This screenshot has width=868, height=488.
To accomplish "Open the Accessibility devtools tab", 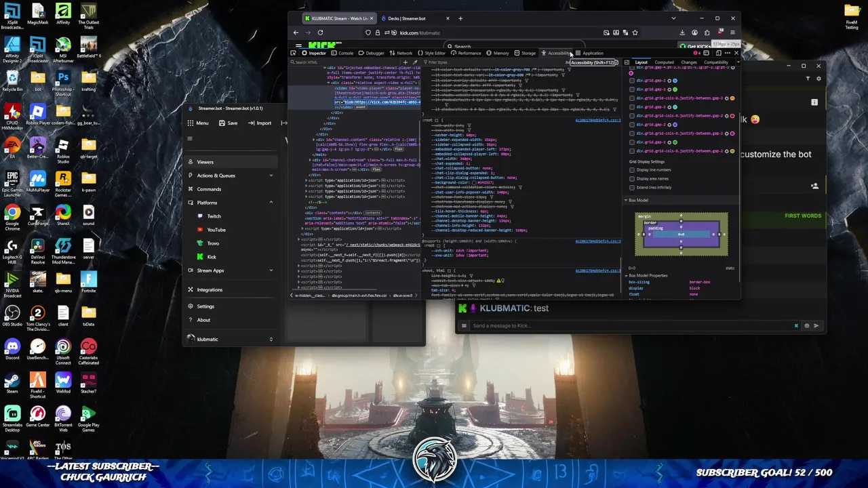I will tap(556, 53).
